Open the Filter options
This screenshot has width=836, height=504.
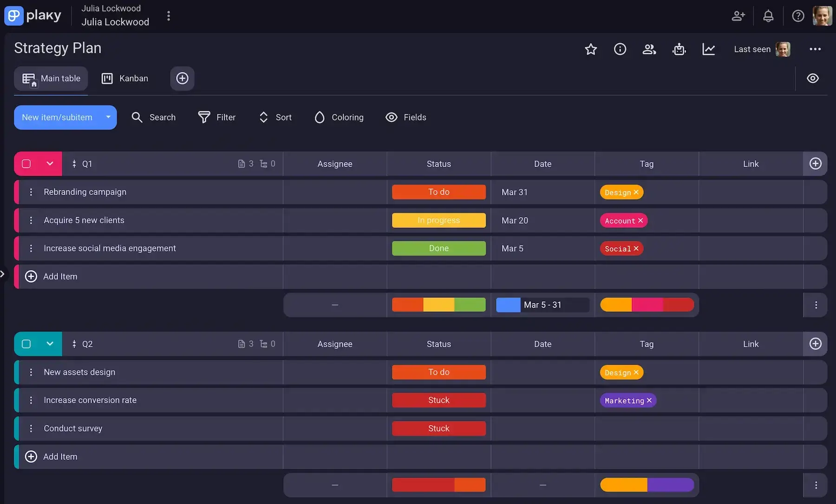[x=216, y=117]
